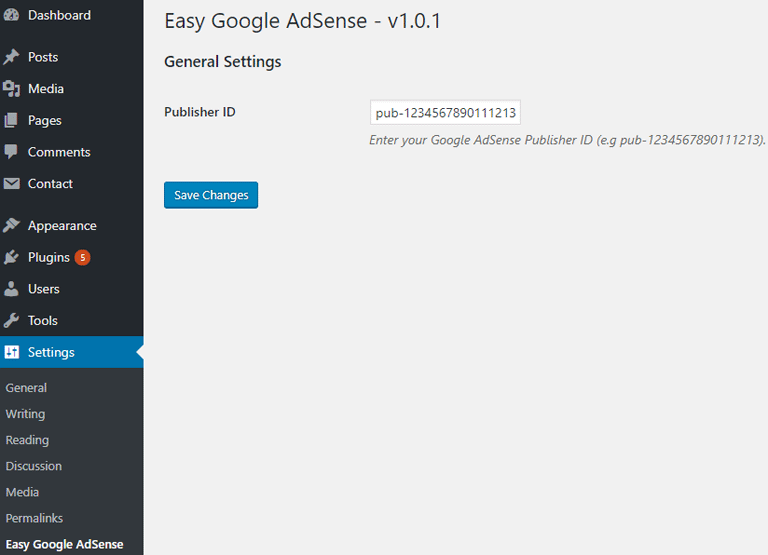Open the Pages menu label
This screenshot has height=555, width=768.
[45, 121]
